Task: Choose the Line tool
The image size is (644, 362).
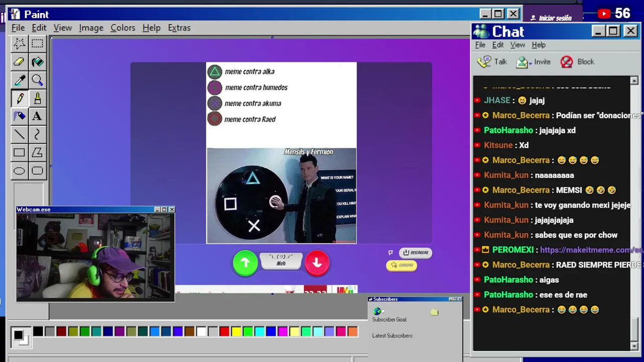Action: point(19,134)
